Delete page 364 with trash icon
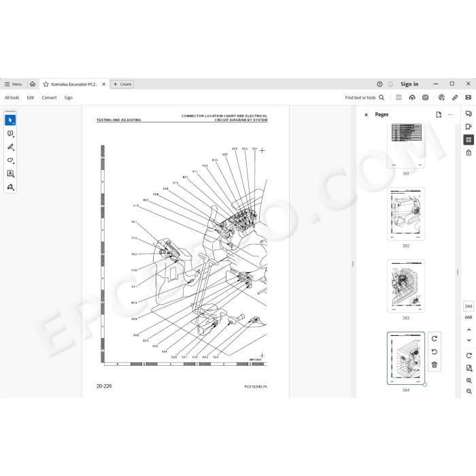Viewport: 476px width, 476px height. click(x=435, y=364)
